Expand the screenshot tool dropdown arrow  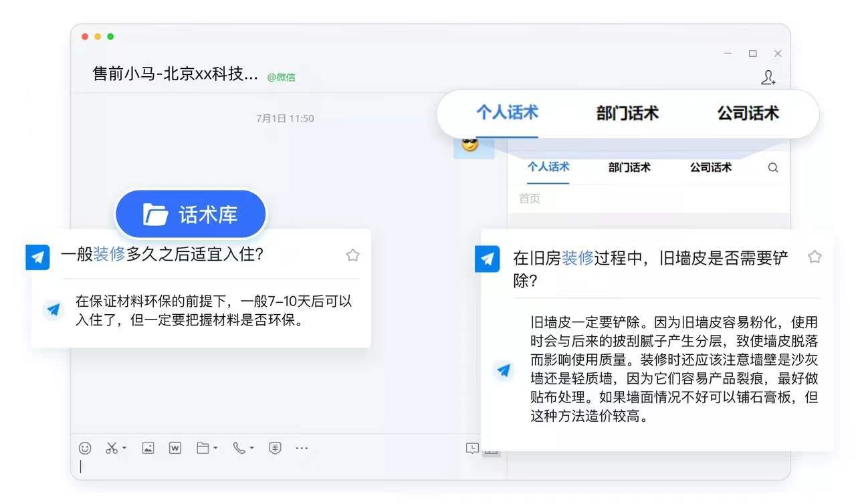pos(124,449)
